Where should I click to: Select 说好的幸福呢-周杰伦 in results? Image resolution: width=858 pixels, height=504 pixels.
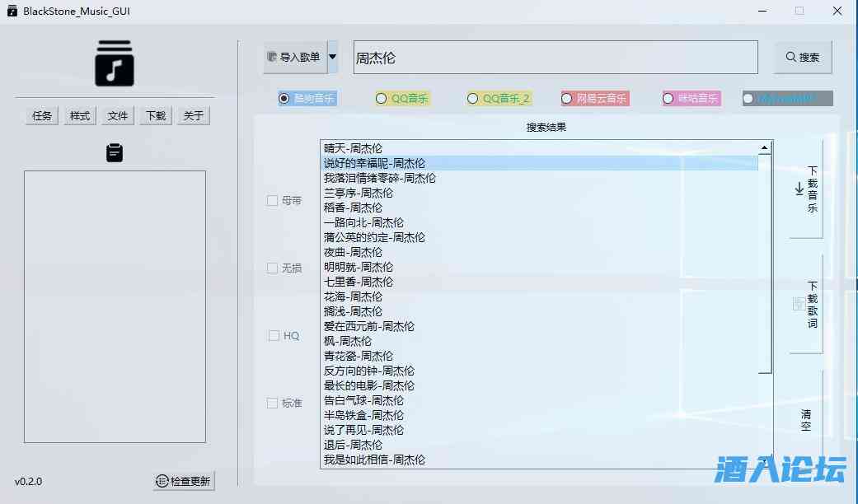[540, 163]
